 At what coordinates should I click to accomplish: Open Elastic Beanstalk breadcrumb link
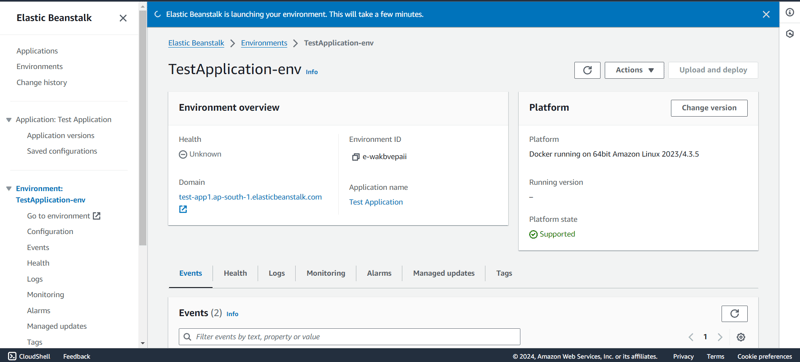point(196,43)
